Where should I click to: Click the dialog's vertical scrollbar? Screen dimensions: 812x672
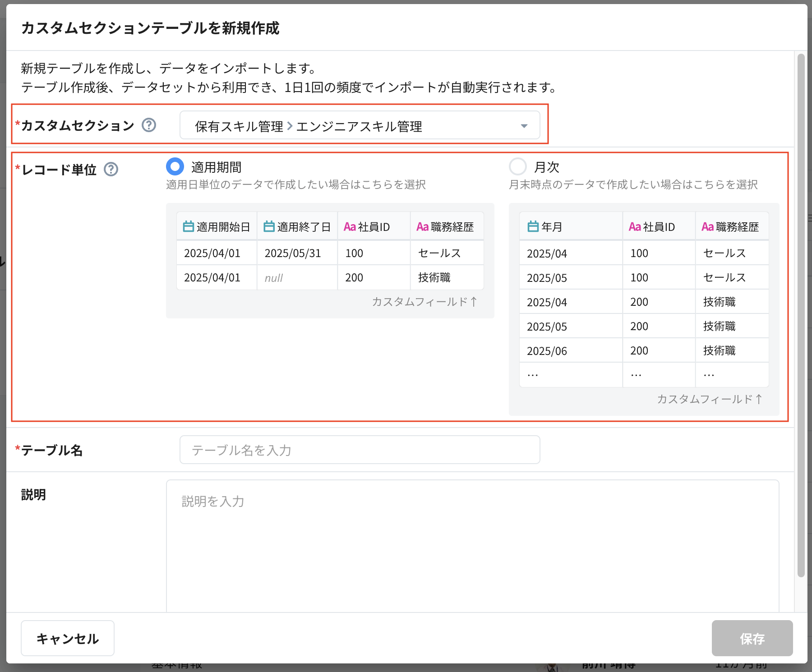click(801, 316)
